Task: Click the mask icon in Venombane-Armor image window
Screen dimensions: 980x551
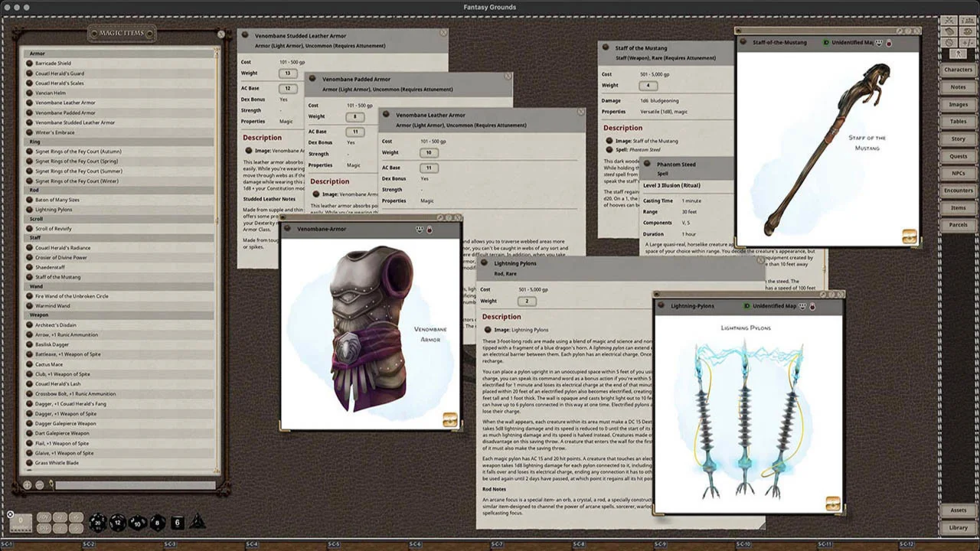Action: (420, 230)
